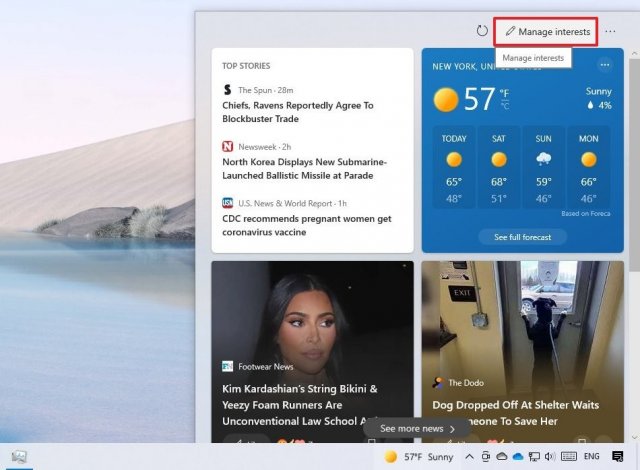640x470 pixels.
Task: Click the big sun icon beside 57
Action: pos(446,100)
